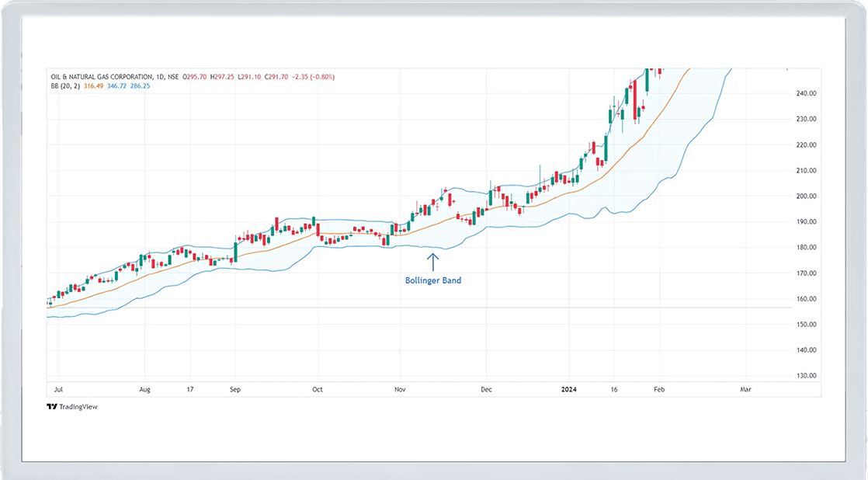Click the 240.00 price axis label

806,93
